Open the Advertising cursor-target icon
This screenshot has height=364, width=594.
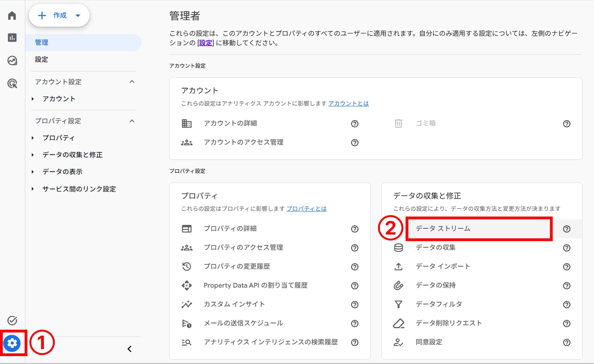tap(12, 84)
